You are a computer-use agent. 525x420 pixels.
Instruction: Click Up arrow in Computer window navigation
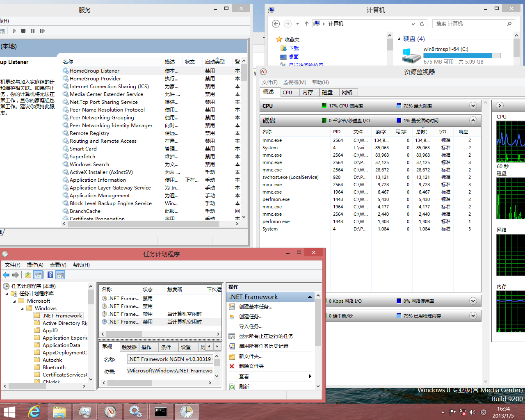(307, 24)
